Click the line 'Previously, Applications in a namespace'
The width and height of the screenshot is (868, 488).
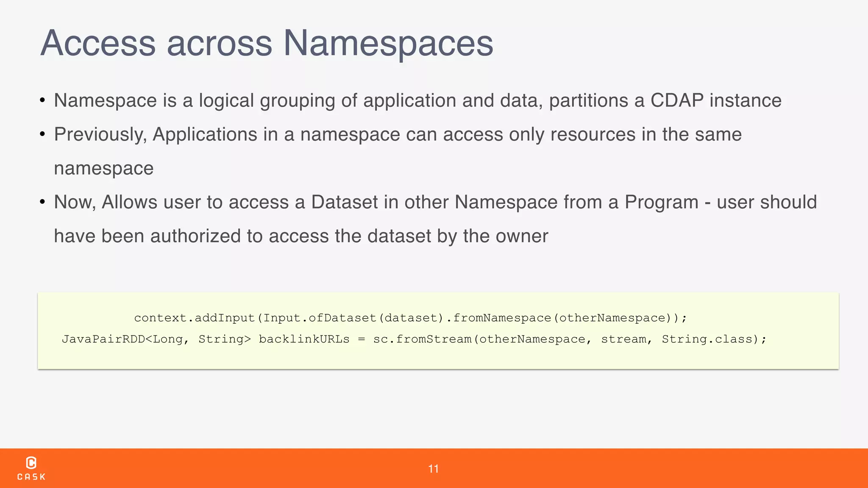398,135
